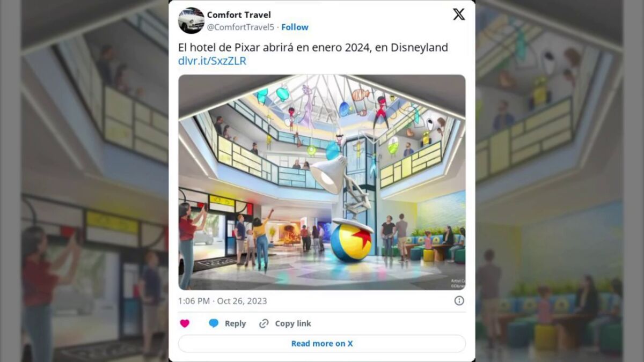Follow the ComfortTravel5 account
Screen dimensions: 644x362
295,27
